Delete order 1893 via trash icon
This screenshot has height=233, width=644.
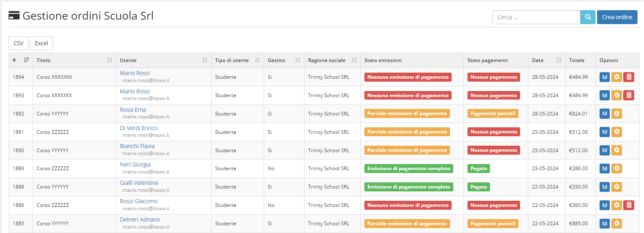[629, 95]
